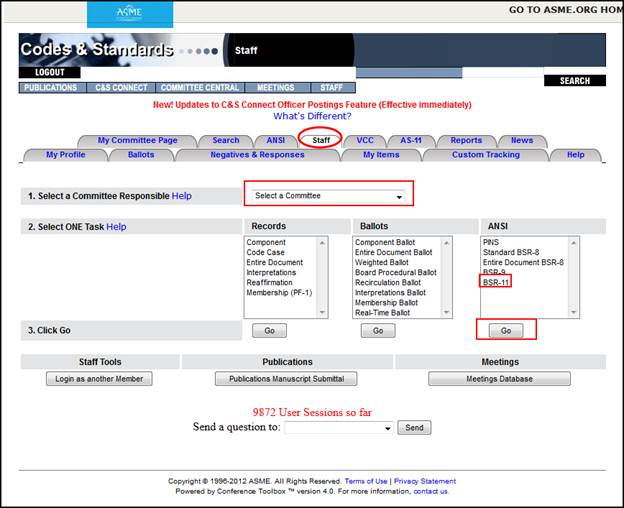Screen dimensions: 624x508
Task: Switch to the VCC tab
Action: coord(365,140)
